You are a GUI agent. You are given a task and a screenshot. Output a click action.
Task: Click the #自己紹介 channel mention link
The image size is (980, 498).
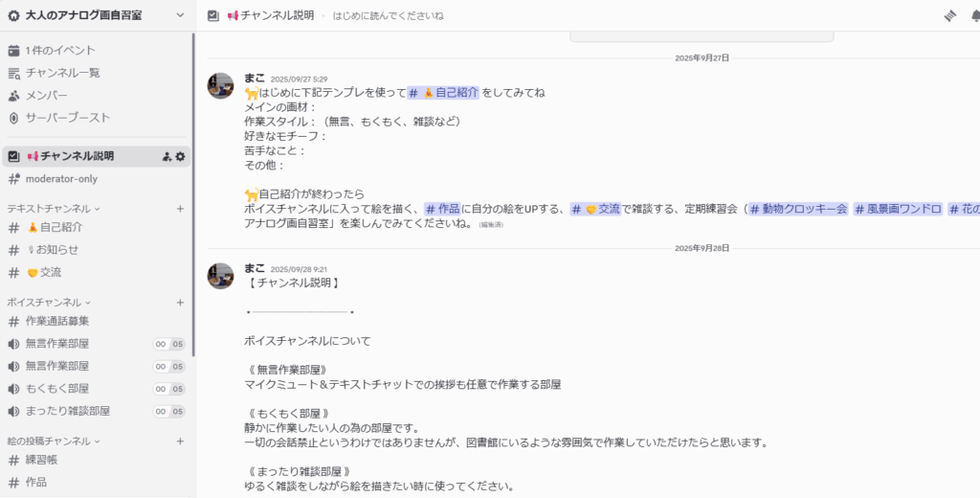click(443, 93)
